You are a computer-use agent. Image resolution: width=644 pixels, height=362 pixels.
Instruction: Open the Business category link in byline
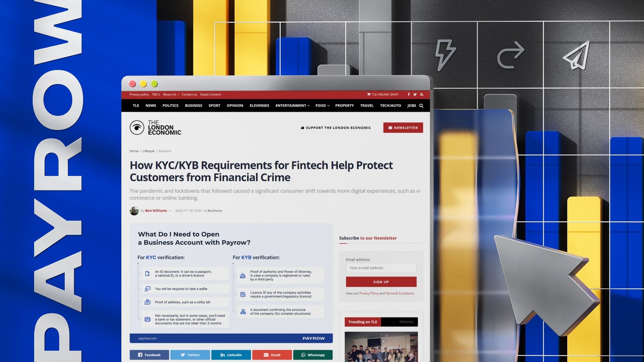[x=215, y=211]
